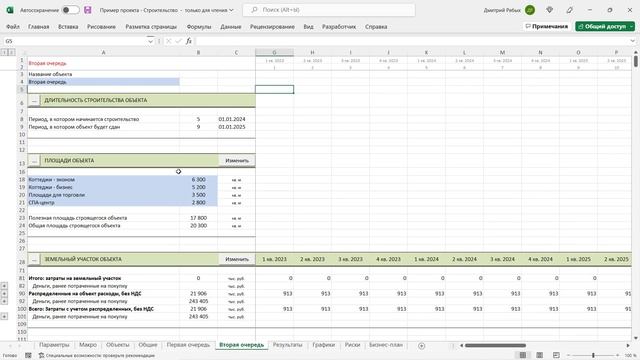Screen dimensions: 640x360
Task: Click the macro recording icon in status bar
Action: pyautogui.click(x=28, y=356)
